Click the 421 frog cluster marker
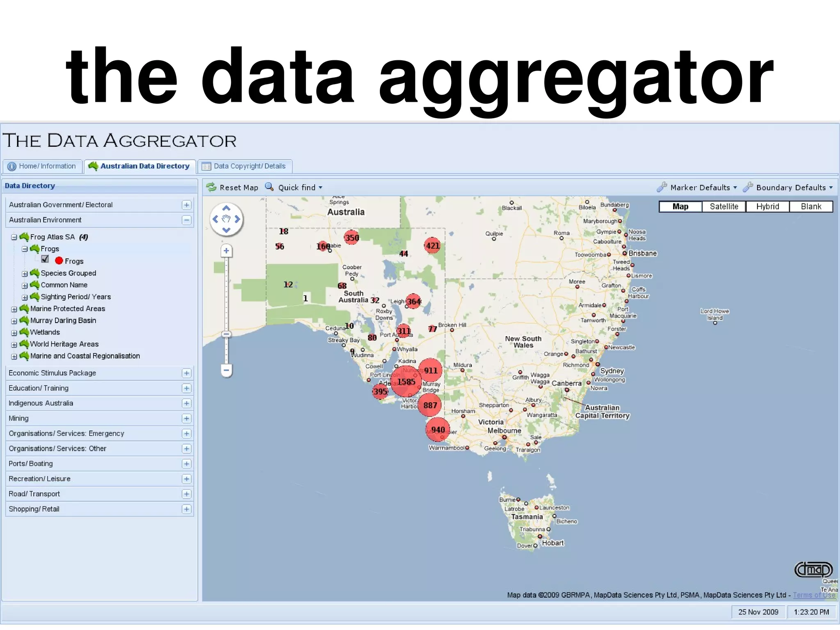Image resolution: width=840 pixels, height=630 pixels. point(432,245)
